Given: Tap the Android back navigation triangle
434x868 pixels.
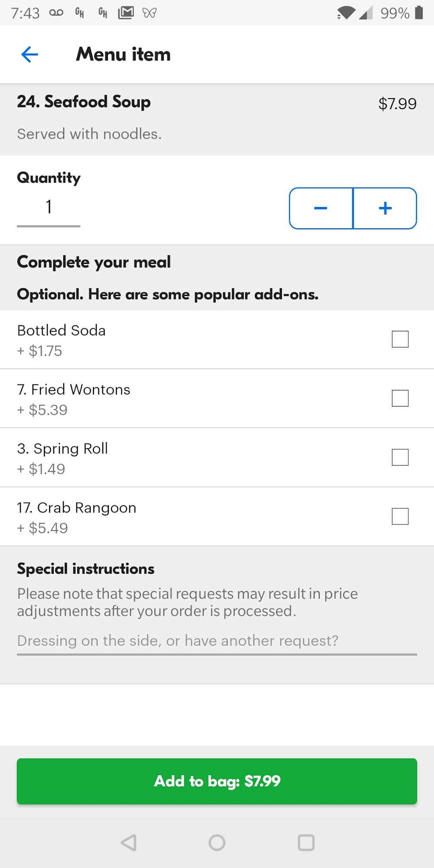Looking at the screenshot, I should click(129, 842).
